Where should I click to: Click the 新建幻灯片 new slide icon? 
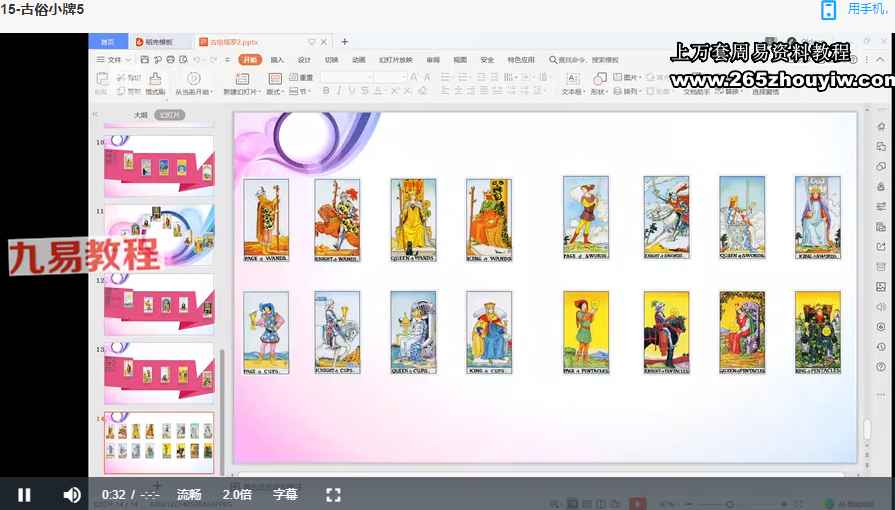click(x=242, y=78)
